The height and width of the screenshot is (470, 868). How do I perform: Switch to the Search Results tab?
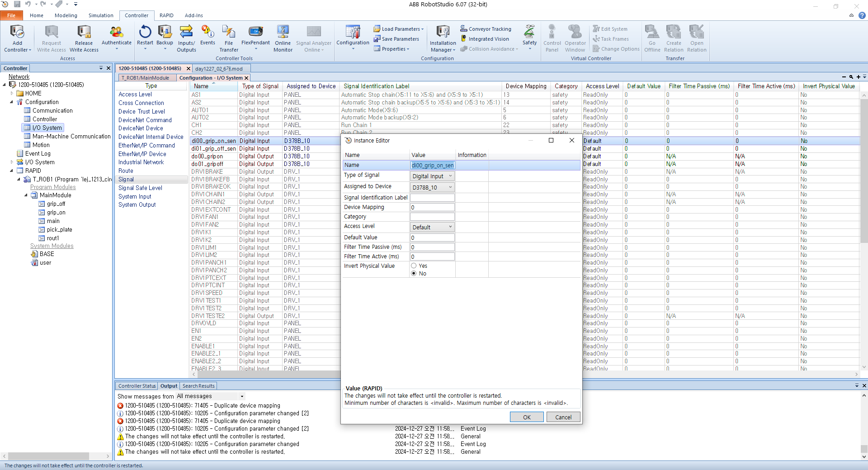coord(198,386)
